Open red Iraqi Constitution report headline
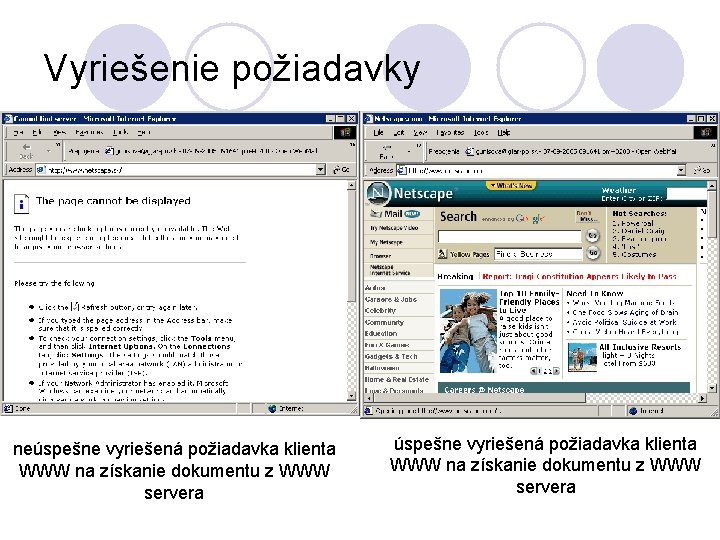Viewport: 720px width, 540px height. 579,276
